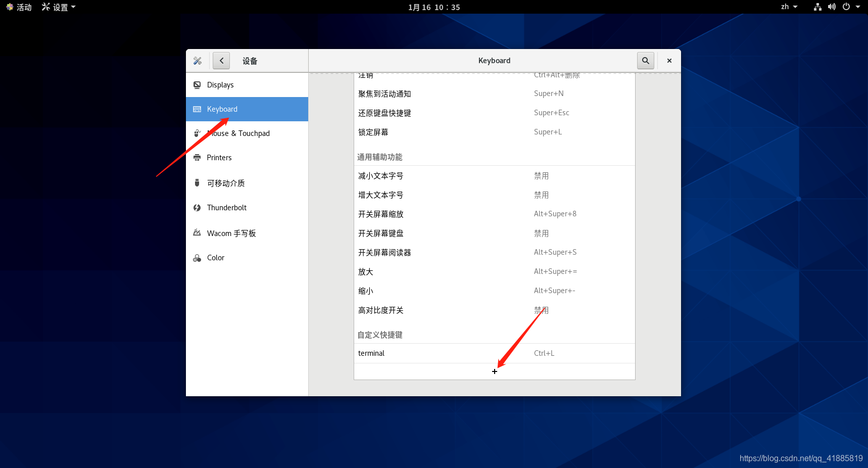This screenshot has width=868, height=468.
Task: Click the Alt+Super+S shortcut value
Action: coord(555,252)
